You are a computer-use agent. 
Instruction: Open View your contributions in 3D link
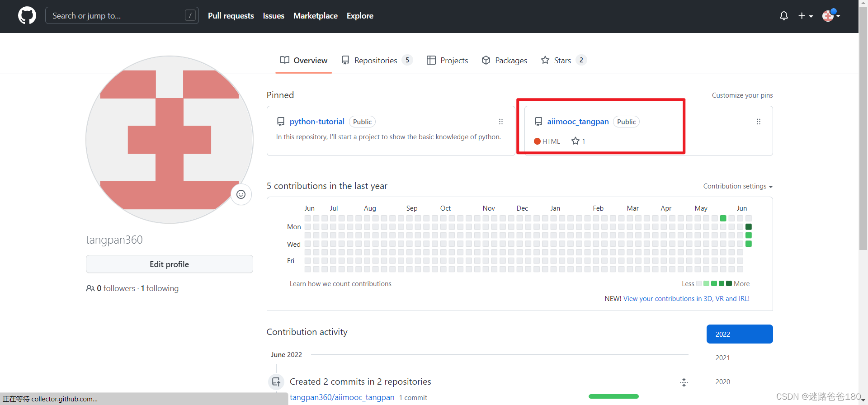tap(686, 299)
